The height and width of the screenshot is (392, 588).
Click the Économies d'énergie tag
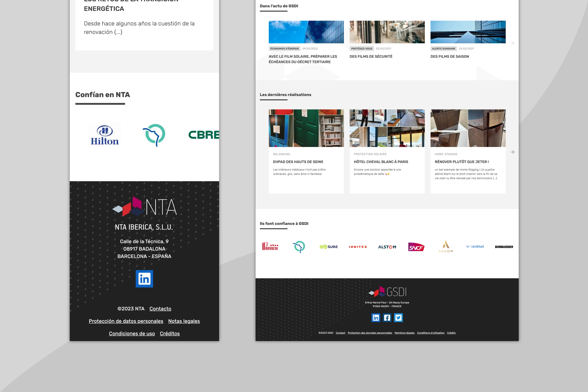click(x=285, y=48)
